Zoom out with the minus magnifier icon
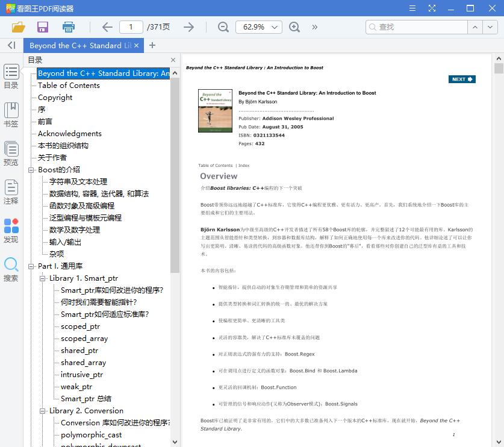This screenshot has height=447, width=504. pos(223,27)
